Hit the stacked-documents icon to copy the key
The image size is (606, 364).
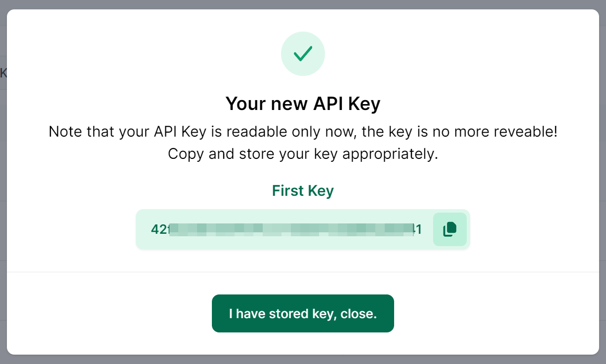pyautogui.click(x=449, y=229)
